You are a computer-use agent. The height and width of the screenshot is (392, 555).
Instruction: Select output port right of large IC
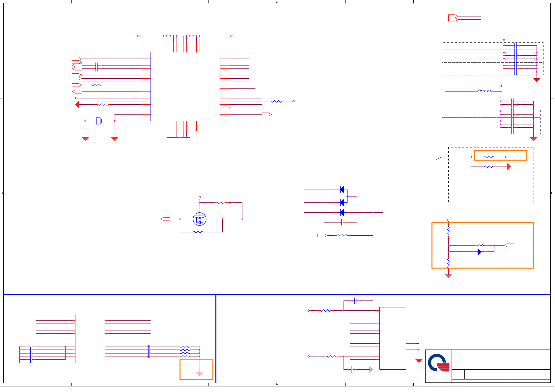266,115
